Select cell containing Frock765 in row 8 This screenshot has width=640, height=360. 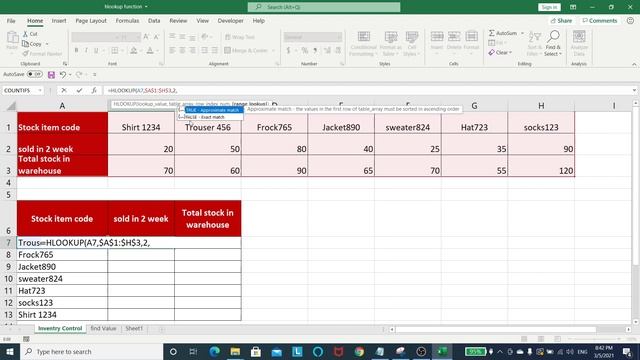point(62,255)
